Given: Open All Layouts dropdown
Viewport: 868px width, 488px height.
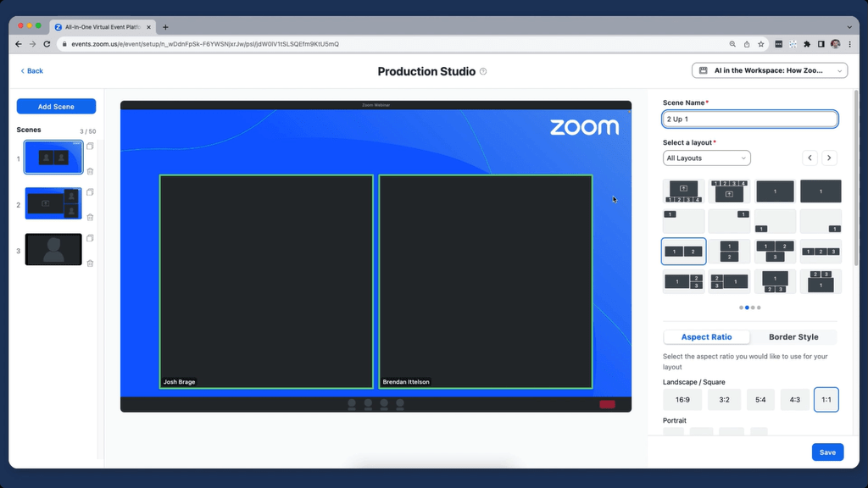Looking at the screenshot, I should coord(706,158).
